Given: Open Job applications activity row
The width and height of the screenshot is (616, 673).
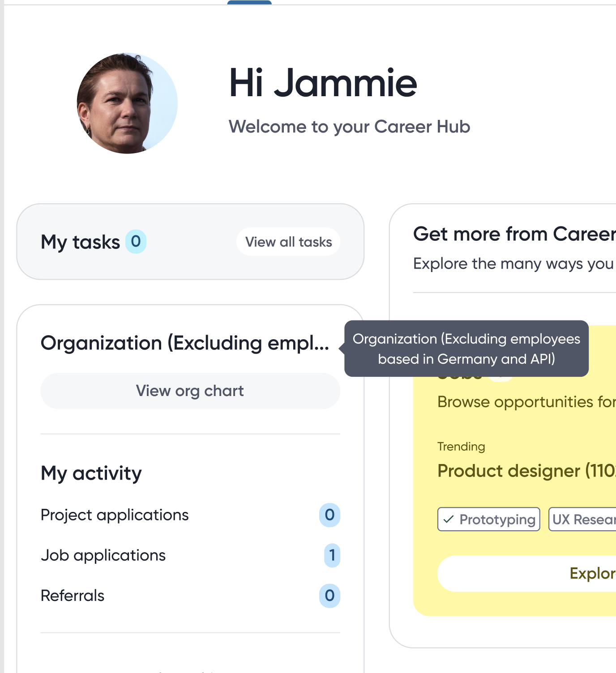Looking at the screenshot, I should 190,555.
